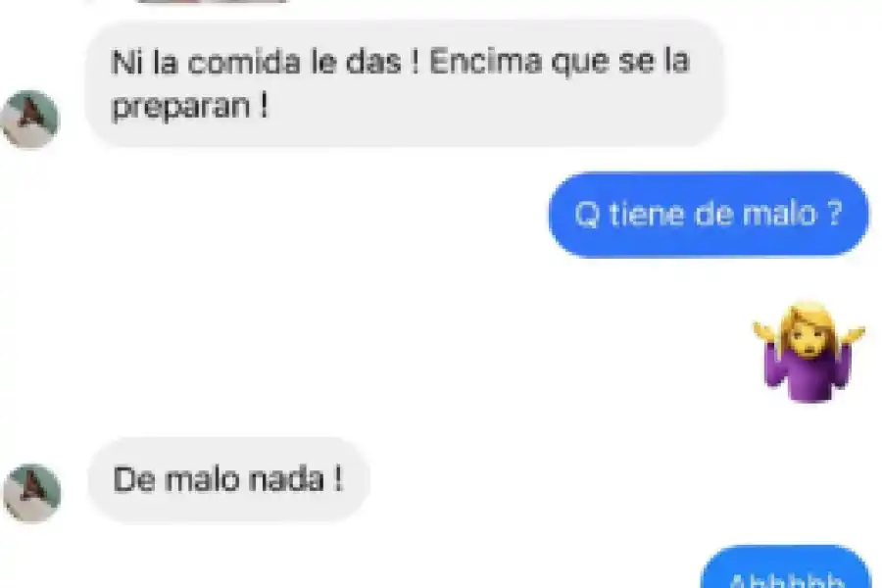The height and width of the screenshot is (588, 882).
Task: Click the 'Ni la comida le das' message bubble
Action: coord(405,83)
